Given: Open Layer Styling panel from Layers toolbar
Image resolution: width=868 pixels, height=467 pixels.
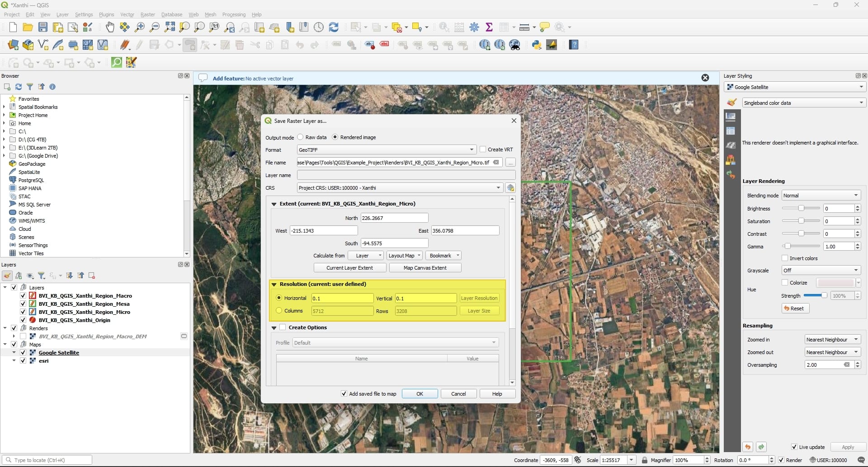Looking at the screenshot, I should (7, 276).
